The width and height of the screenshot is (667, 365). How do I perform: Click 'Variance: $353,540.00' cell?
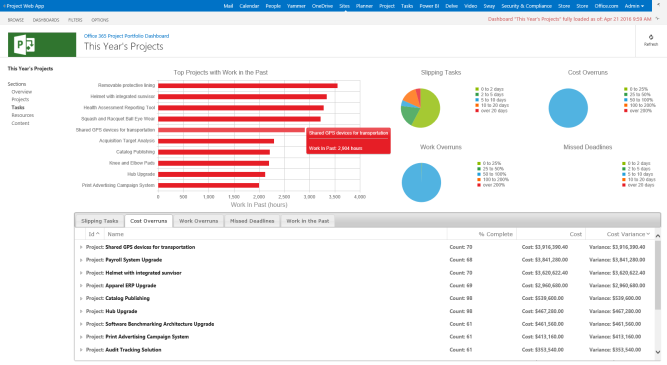point(615,350)
